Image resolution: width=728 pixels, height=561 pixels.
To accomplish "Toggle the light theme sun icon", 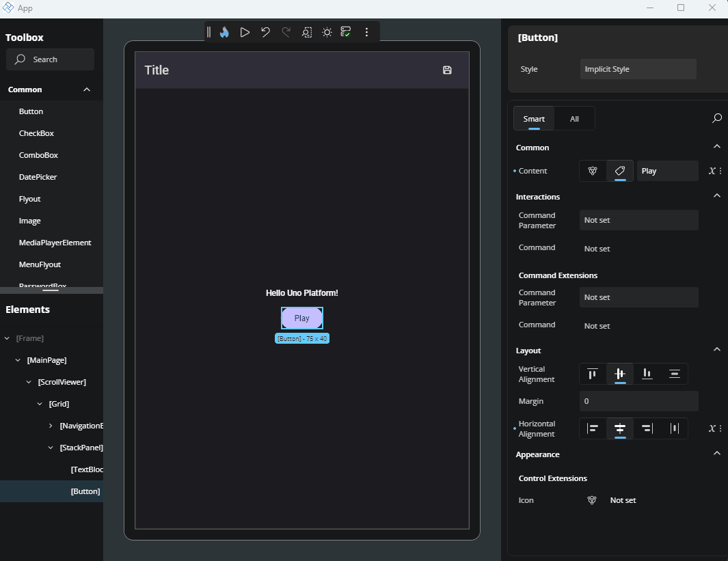I will click(327, 31).
